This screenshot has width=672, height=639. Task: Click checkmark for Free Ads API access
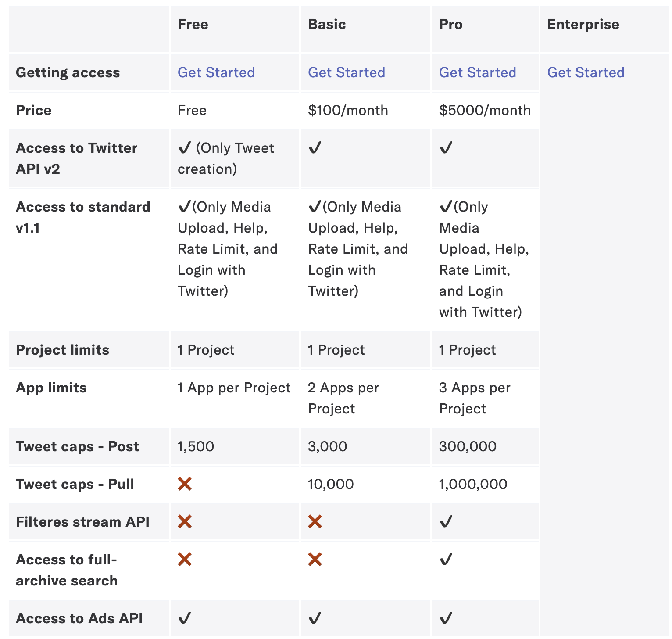pos(184,618)
